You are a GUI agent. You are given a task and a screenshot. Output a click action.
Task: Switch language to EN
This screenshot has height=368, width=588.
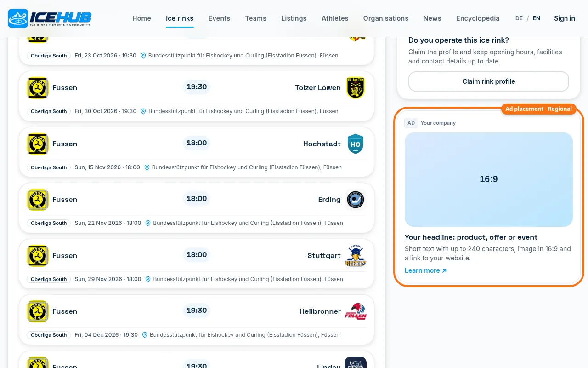[537, 18]
